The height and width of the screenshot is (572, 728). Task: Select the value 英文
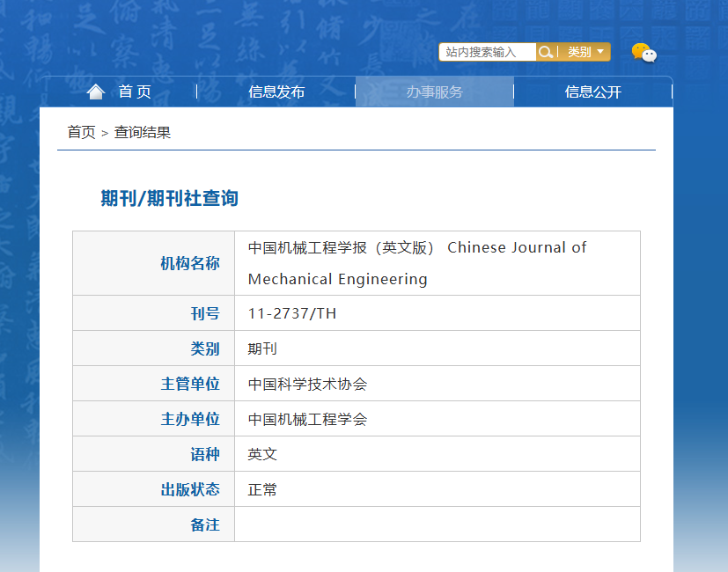tap(262, 454)
